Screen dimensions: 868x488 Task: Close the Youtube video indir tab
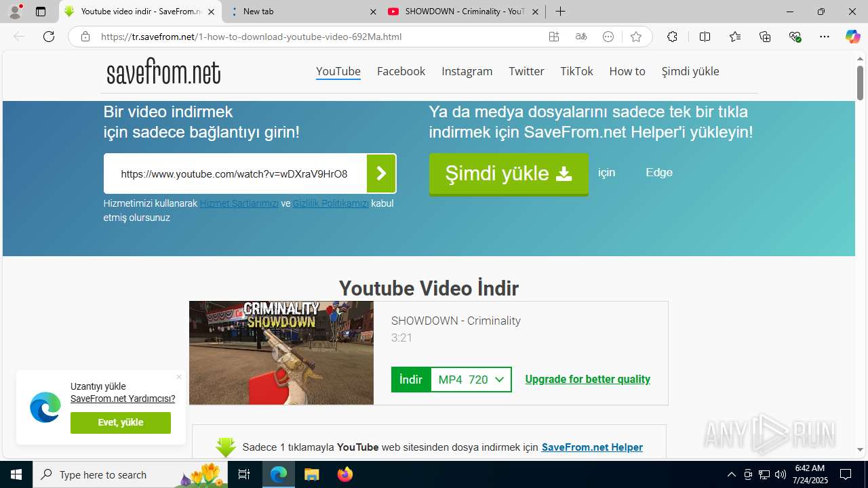212,12
